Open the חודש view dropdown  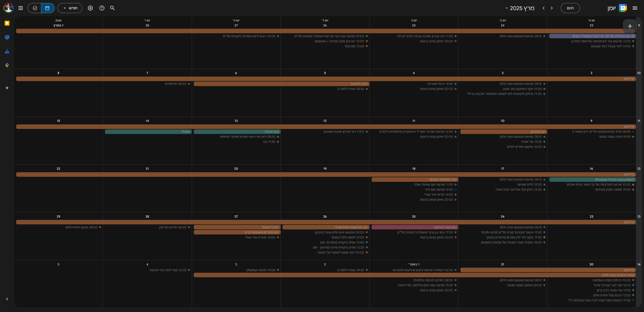(70, 8)
